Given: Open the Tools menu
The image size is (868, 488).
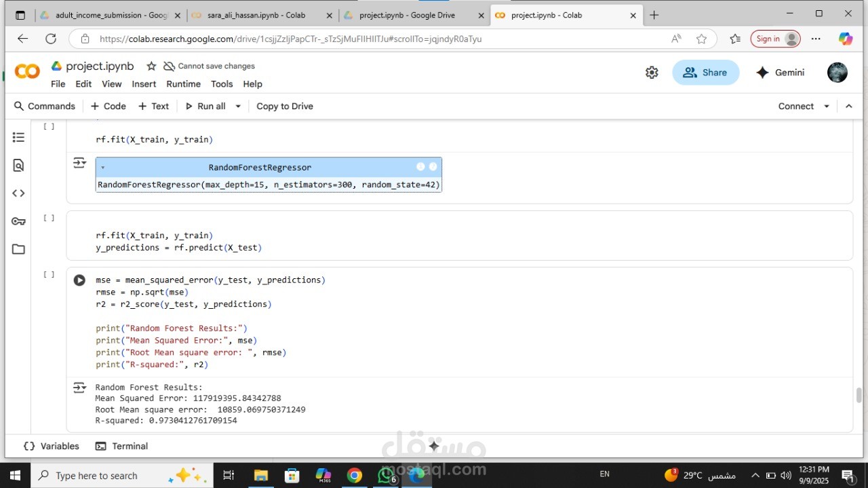Looking at the screenshot, I should [x=222, y=84].
